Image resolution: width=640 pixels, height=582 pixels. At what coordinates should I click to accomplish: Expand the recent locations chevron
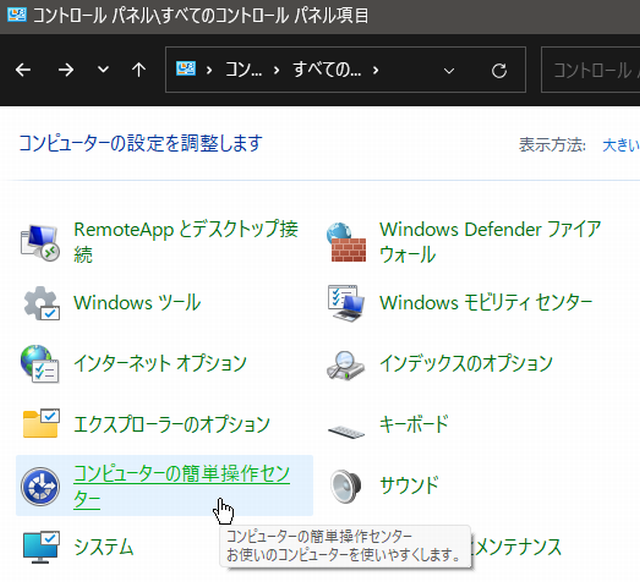click(103, 70)
